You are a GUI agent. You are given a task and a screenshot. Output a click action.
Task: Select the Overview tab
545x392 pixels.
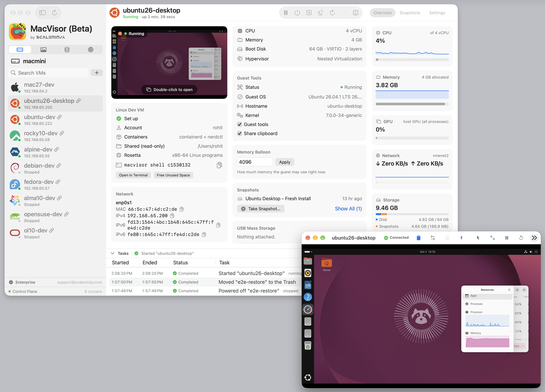pos(382,13)
